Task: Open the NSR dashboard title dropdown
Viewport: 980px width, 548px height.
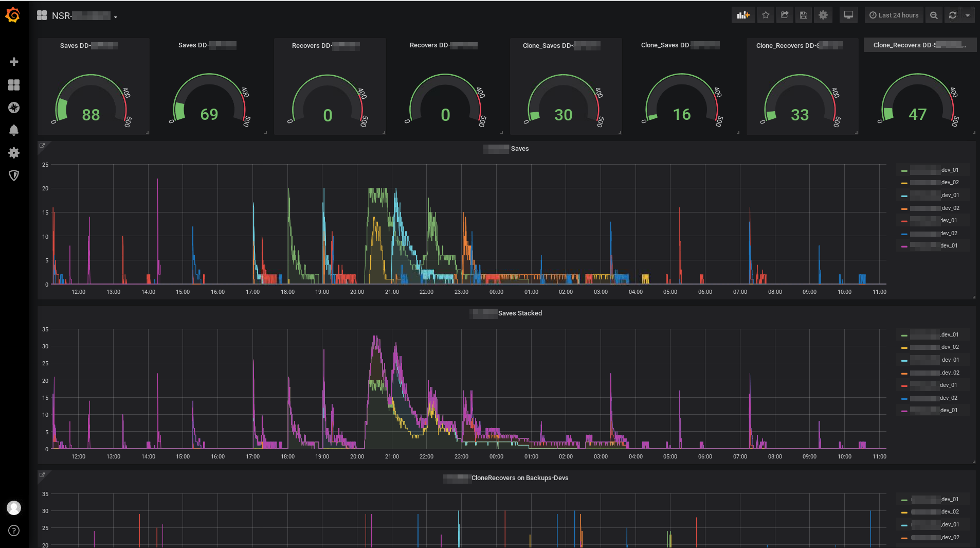Action: pyautogui.click(x=84, y=16)
